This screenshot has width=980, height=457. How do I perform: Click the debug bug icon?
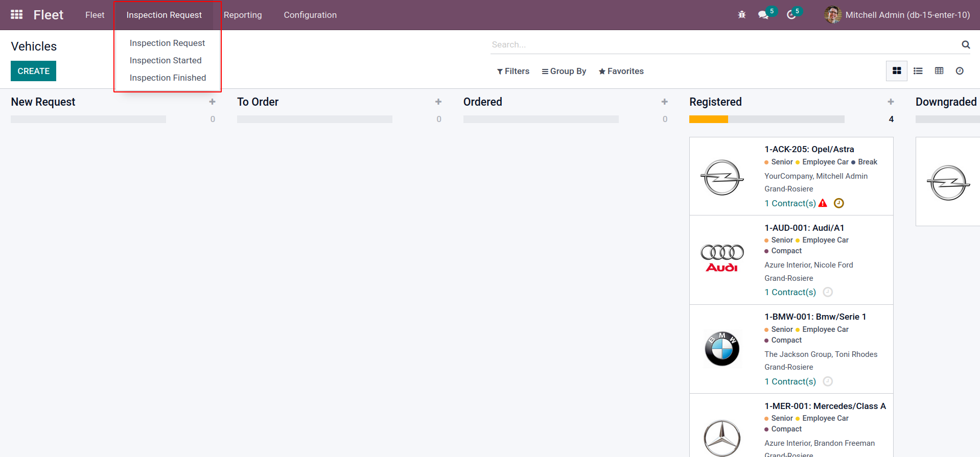click(x=742, y=15)
